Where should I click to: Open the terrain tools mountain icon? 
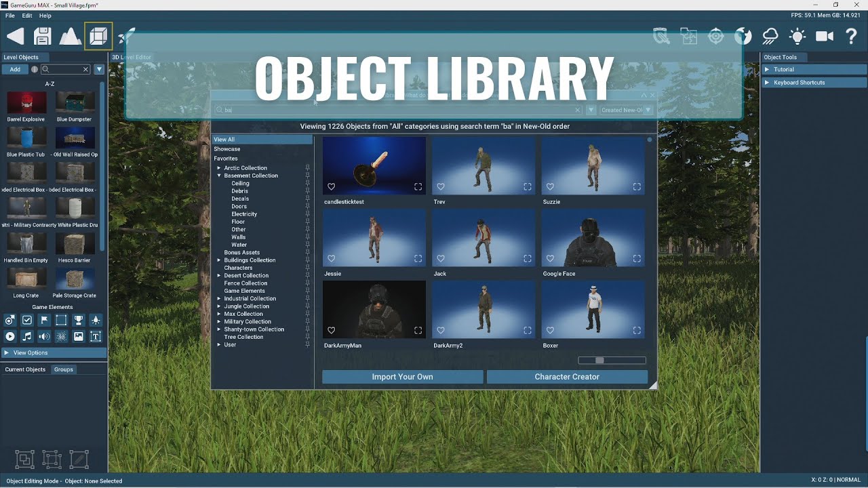(71, 36)
